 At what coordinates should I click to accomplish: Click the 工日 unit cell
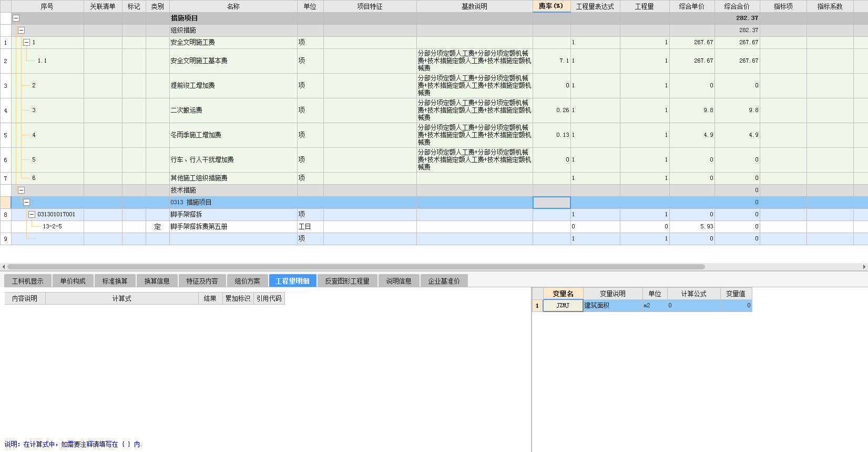pos(310,227)
